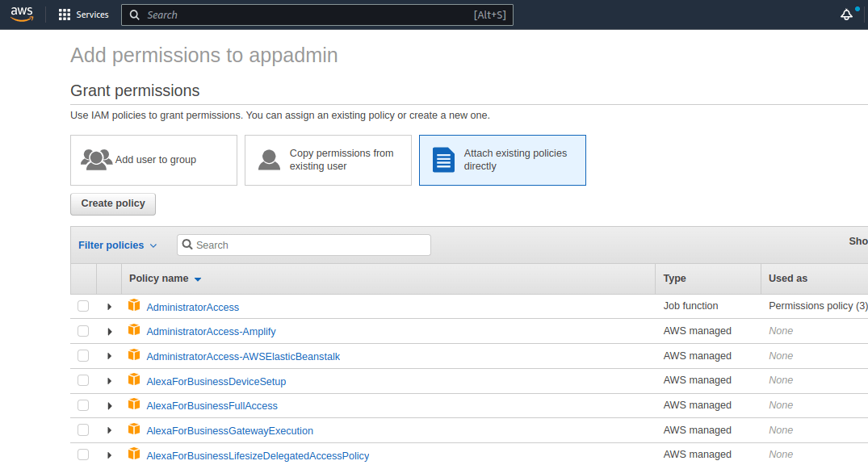
Task: Open the Filter policies dropdown
Action: (x=117, y=245)
